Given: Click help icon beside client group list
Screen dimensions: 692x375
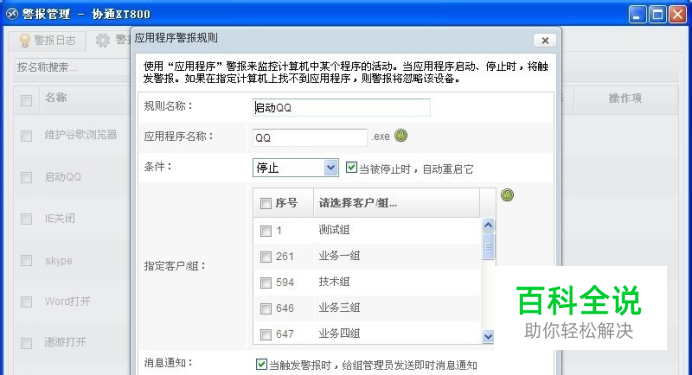Looking at the screenshot, I should [508, 195].
